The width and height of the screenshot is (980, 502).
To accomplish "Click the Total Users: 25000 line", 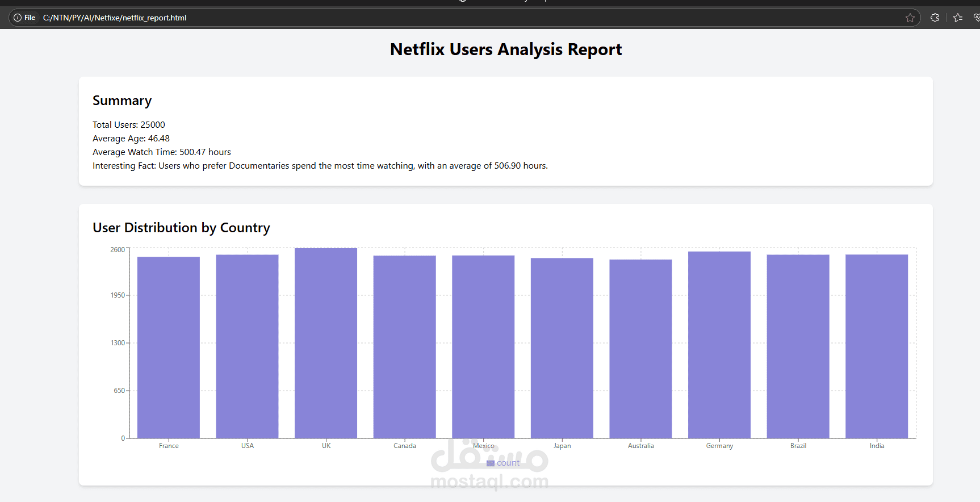I will coord(129,125).
